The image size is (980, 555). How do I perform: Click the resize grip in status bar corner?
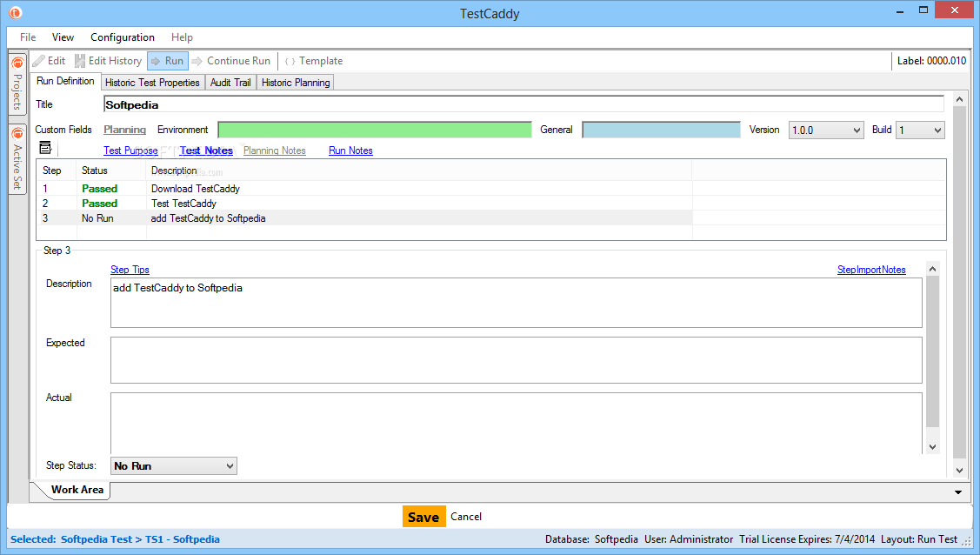coord(967,541)
